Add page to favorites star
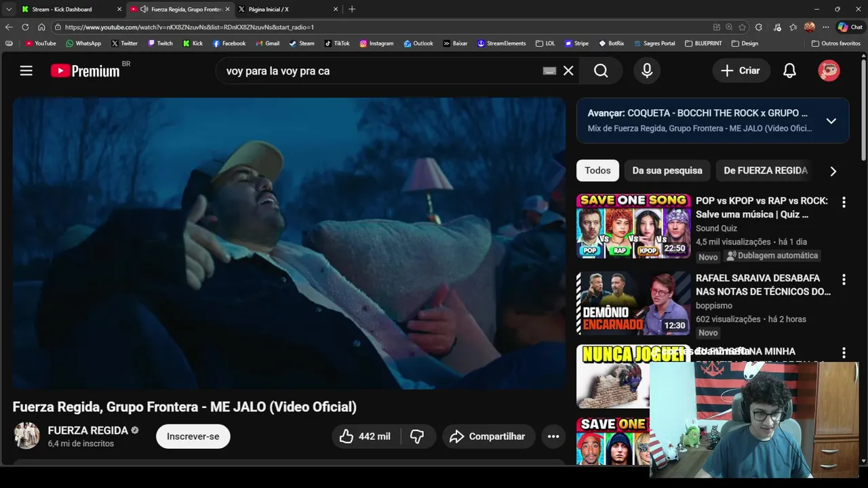 [742, 27]
